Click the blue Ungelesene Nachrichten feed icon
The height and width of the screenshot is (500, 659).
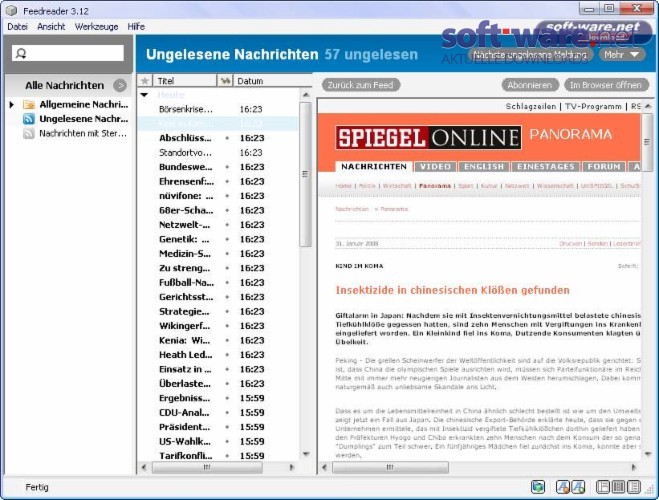29,119
